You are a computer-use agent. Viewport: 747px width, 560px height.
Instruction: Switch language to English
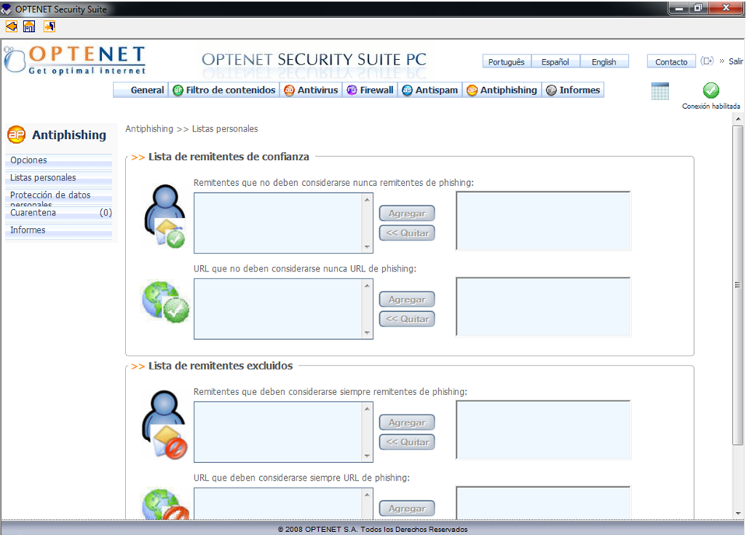point(603,62)
